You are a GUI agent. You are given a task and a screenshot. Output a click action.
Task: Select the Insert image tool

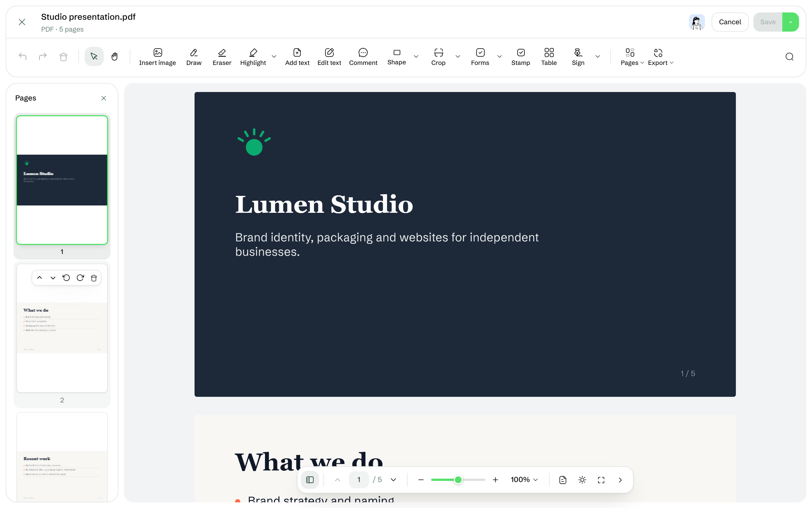[157, 57]
